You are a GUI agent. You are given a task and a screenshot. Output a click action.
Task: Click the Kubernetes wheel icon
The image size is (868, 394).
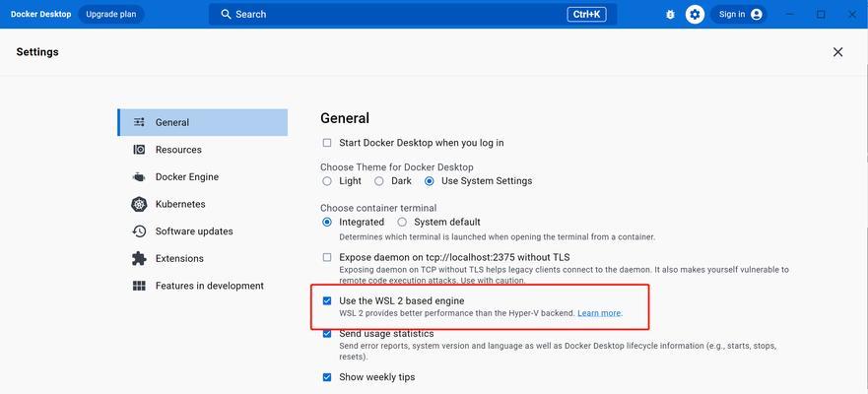[140, 204]
